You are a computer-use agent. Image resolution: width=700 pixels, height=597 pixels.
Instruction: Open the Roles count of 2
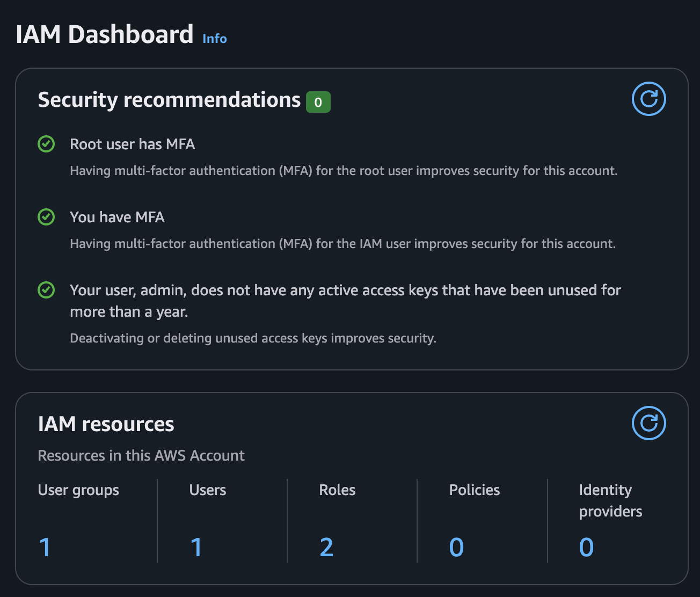click(x=326, y=547)
